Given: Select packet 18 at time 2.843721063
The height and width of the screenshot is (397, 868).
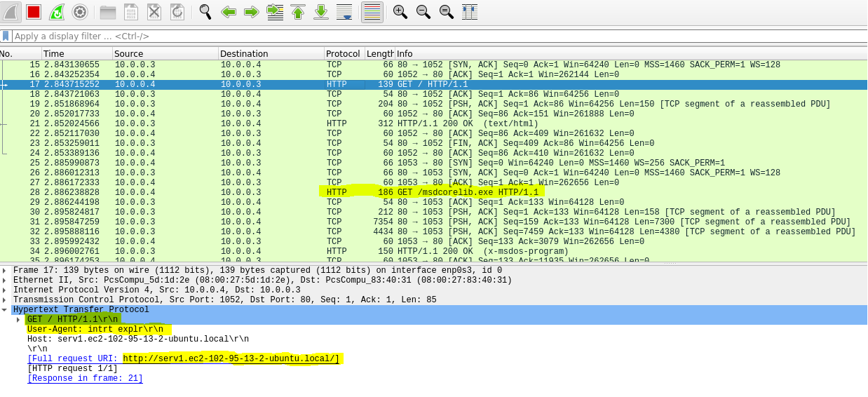Looking at the screenshot, I should point(433,94).
